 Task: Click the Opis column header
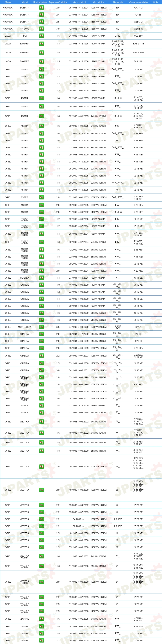pos(156,2)
